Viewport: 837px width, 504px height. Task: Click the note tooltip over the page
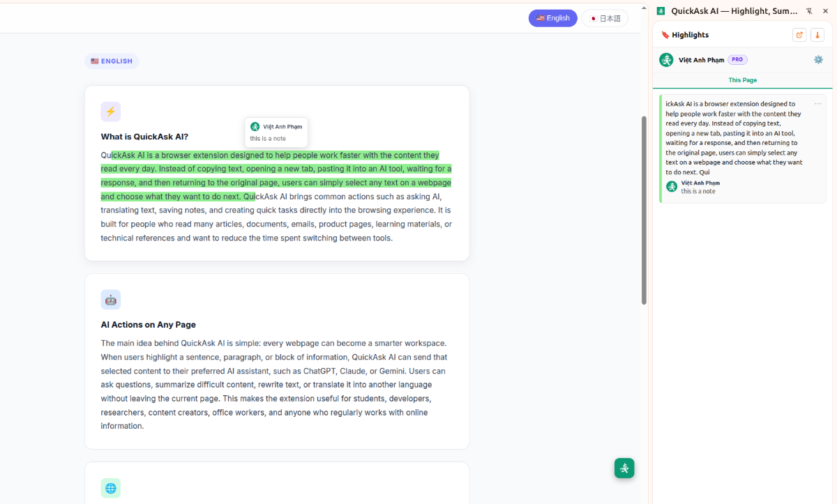276,132
